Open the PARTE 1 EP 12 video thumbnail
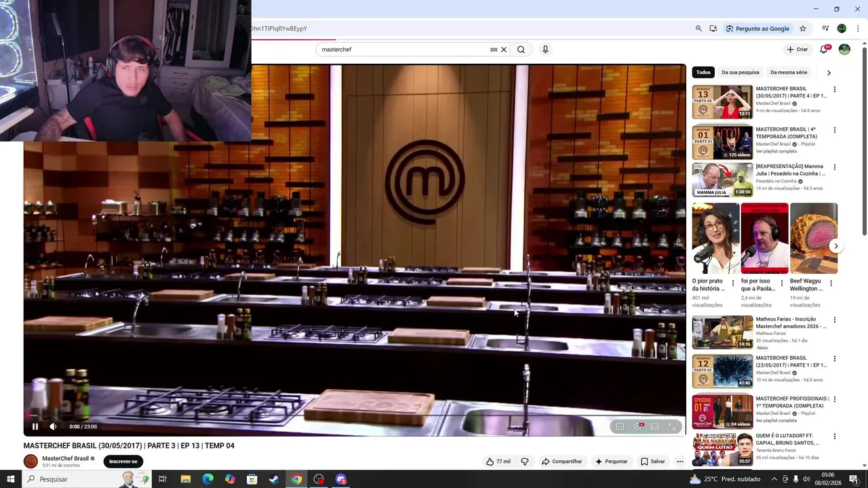The width and height of the screenshot is (868, 488). tap(722, 371)
